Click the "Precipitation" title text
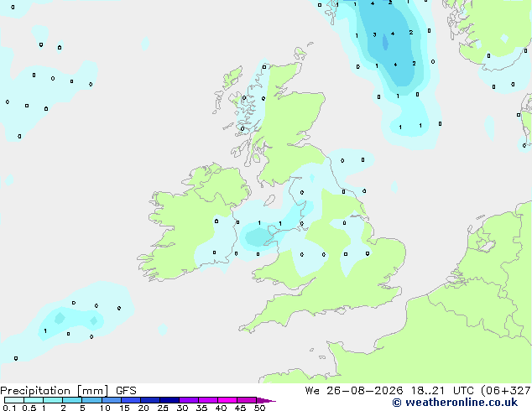 click(x=35, y=391)
